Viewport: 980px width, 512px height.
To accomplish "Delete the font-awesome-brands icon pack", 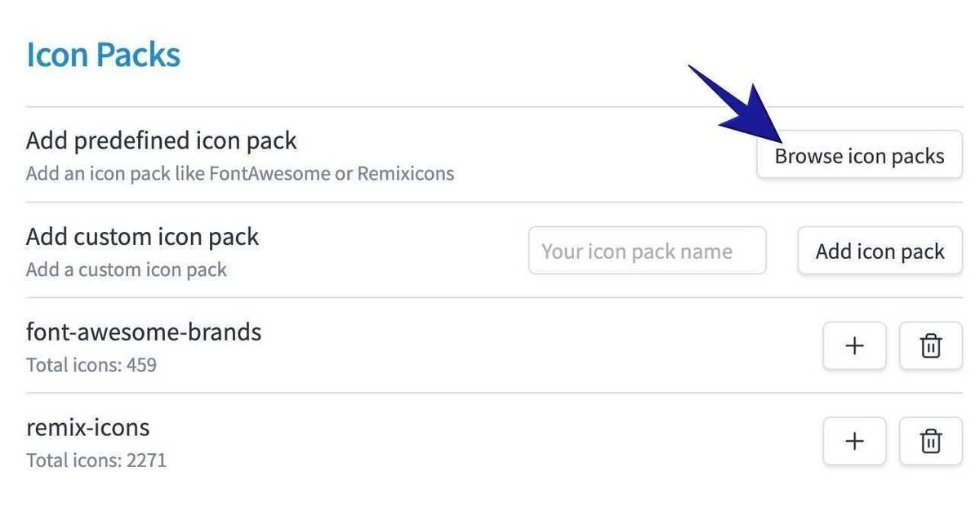I will tap(930, 346).
